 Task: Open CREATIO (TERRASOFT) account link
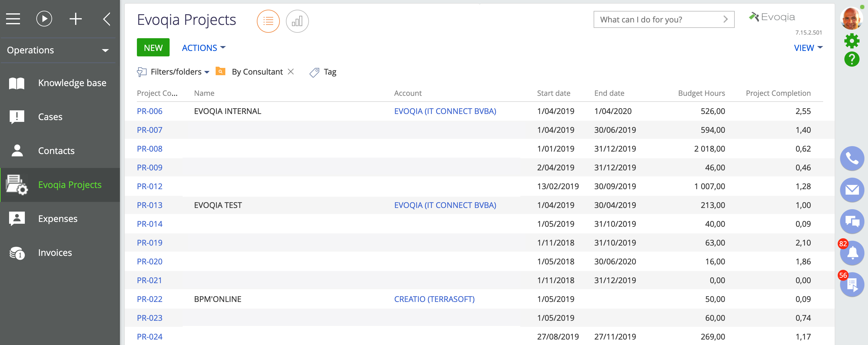tap(434, 299)
